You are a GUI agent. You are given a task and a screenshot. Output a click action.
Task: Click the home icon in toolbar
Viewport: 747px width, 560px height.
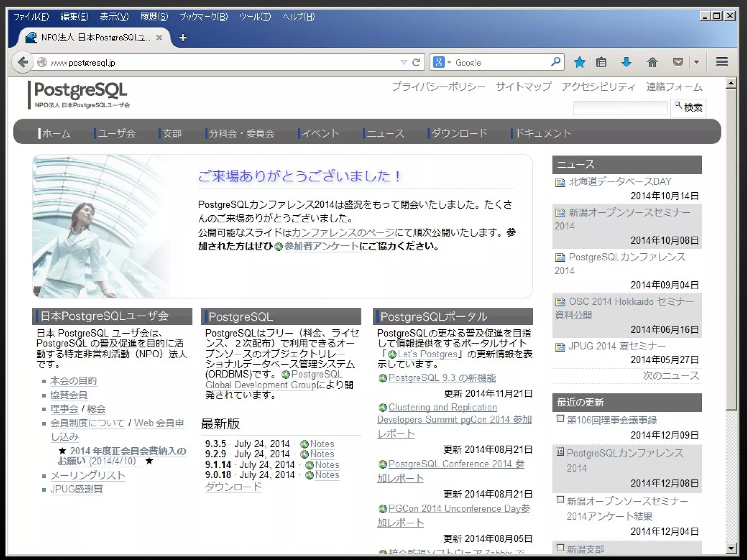[652, 62]
